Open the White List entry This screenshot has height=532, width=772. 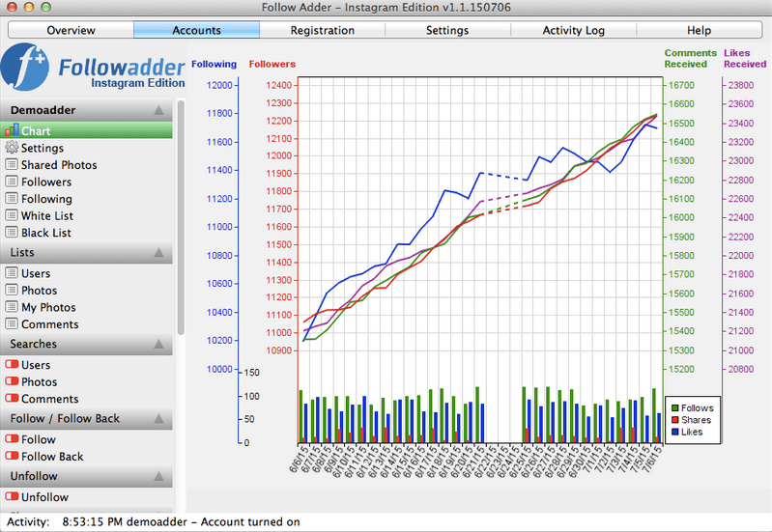tap(86, 215)
